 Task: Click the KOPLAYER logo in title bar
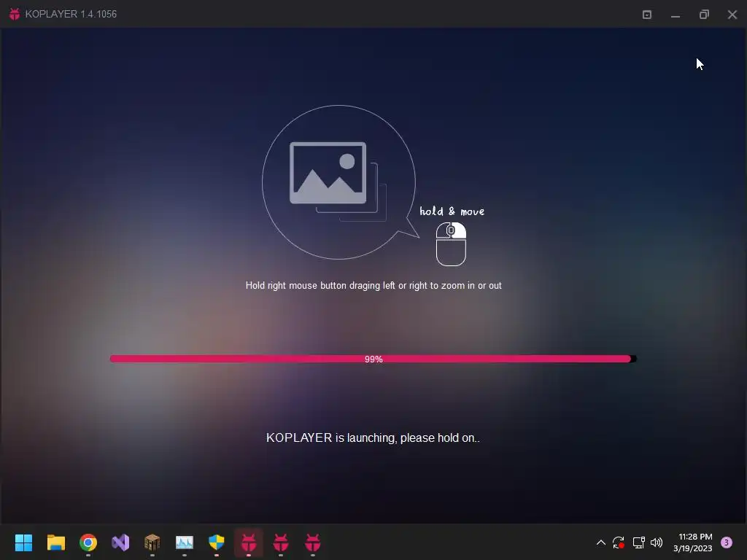15,14
